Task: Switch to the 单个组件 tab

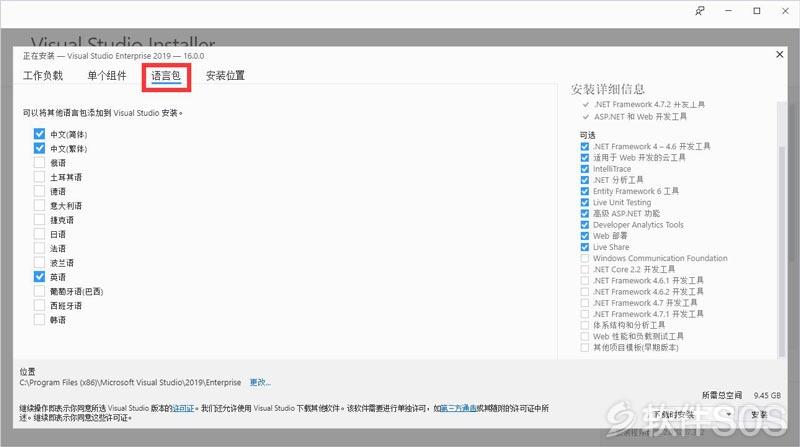Action: click(x=107, y=76)
